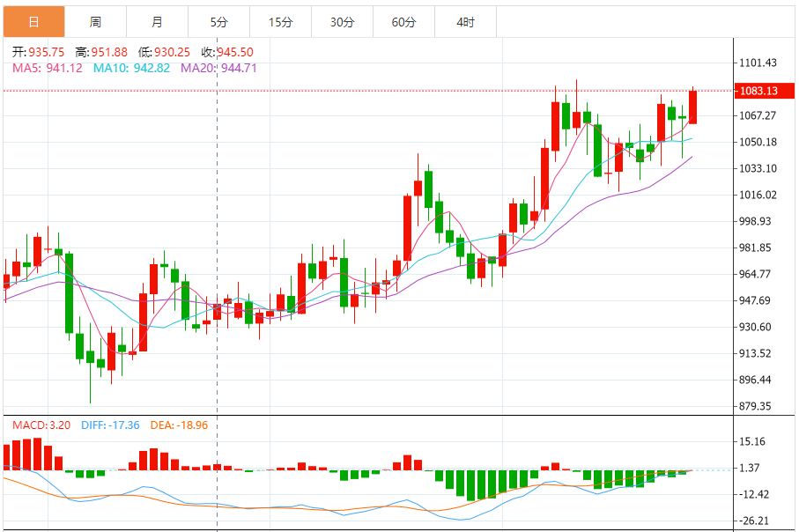
Task: Click the 收:945.50 close value
Action: tap(227, 52)
